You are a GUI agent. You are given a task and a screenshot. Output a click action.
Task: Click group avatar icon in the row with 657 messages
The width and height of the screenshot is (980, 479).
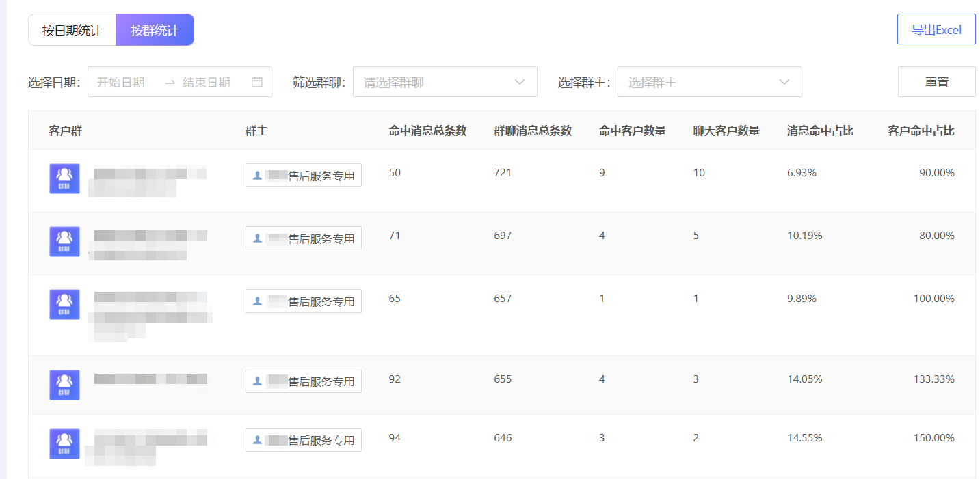tap(64, 304)
